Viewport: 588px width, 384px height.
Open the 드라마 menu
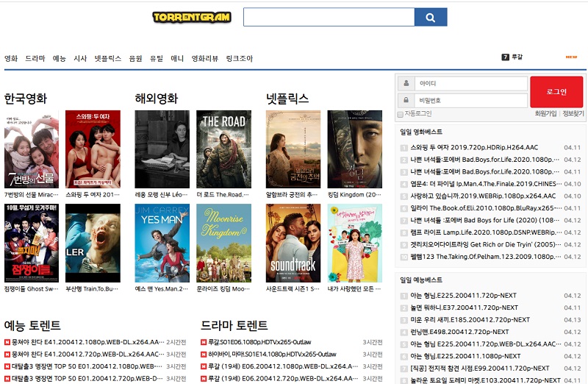(35, 59)
